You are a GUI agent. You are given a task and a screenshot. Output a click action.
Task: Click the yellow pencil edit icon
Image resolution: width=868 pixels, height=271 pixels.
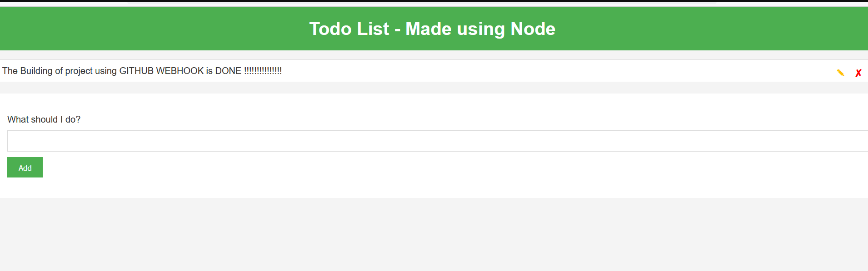[840, 73]
